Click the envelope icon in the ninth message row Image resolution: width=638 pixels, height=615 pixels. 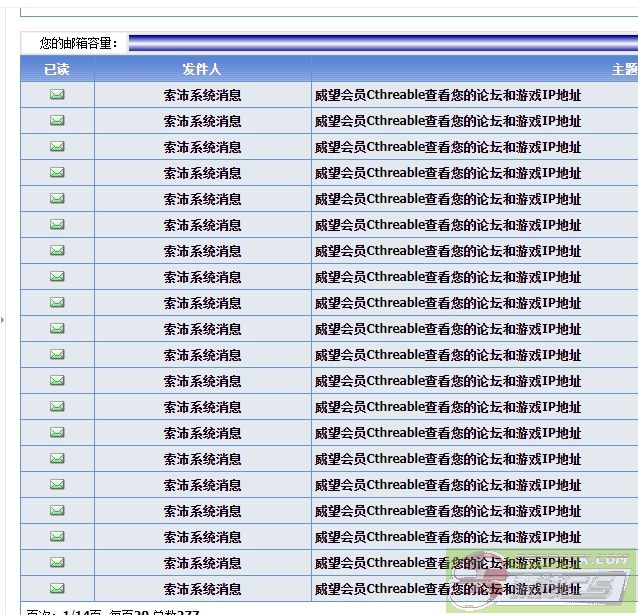point(57,303)
